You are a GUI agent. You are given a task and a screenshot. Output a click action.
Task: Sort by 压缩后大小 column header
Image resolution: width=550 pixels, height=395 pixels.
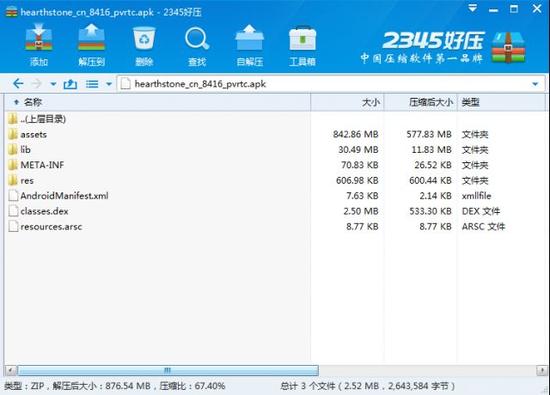point(421,102)
